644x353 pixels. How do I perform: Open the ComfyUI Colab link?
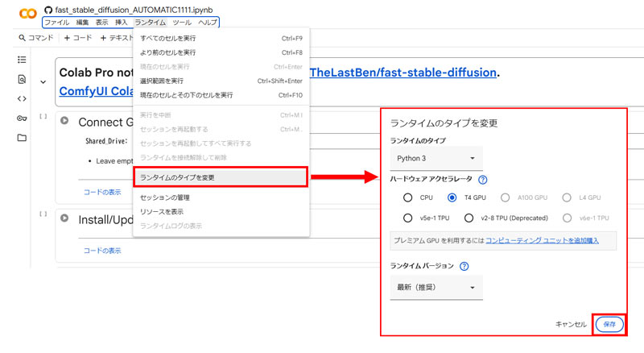click(97, 91)
